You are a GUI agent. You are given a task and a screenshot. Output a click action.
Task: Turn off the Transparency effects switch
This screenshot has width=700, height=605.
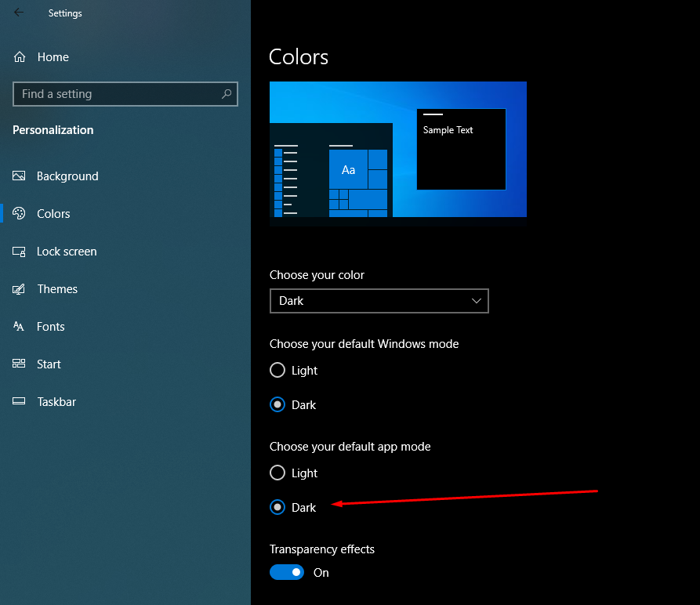pos(287,572)
